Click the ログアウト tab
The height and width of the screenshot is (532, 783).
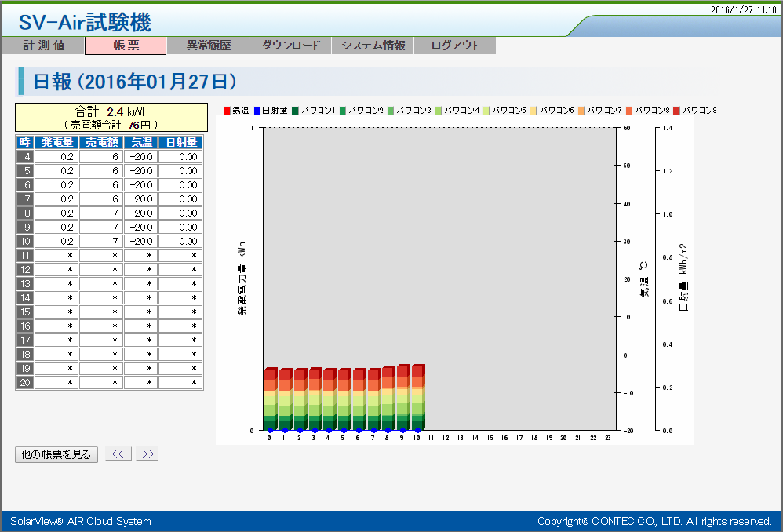click(455, 46)
